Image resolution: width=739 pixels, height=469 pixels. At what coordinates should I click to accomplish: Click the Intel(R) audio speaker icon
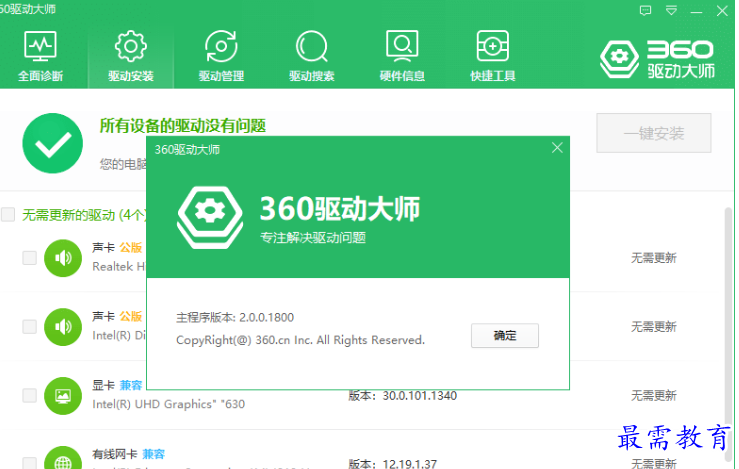click(x=63, y=327)
